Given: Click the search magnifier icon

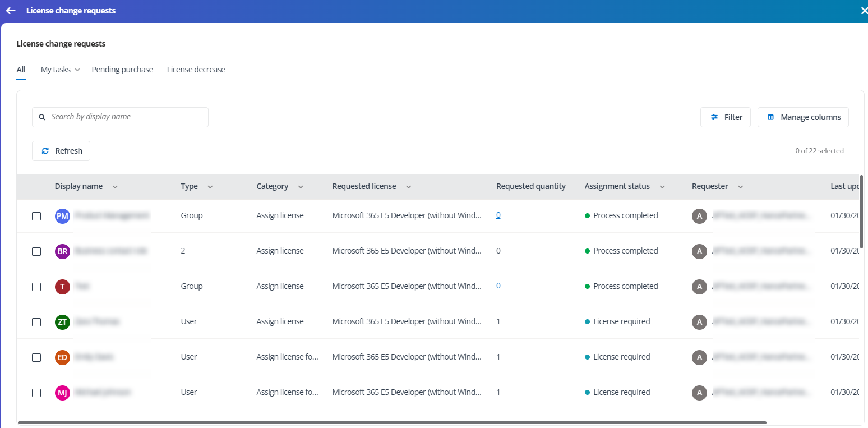Looking at the screenshot, I should pyautogui.click(x=42, y=117).
